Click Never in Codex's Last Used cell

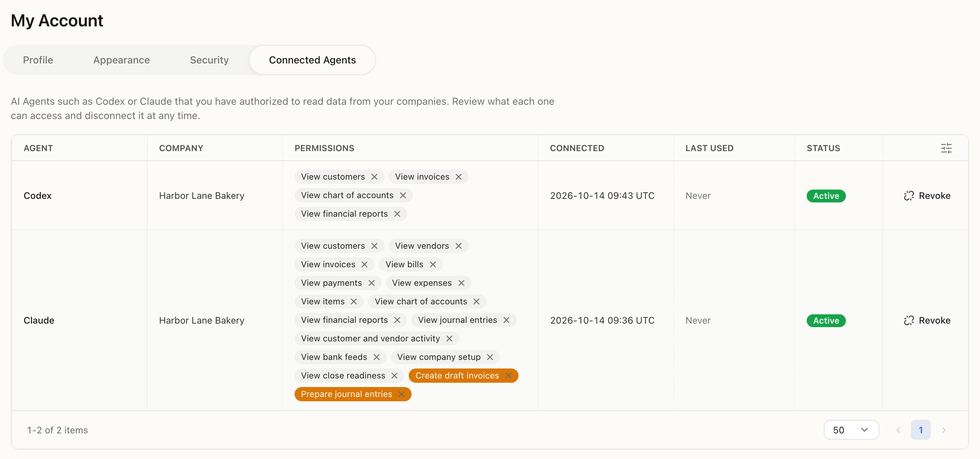tap(698, 196)
